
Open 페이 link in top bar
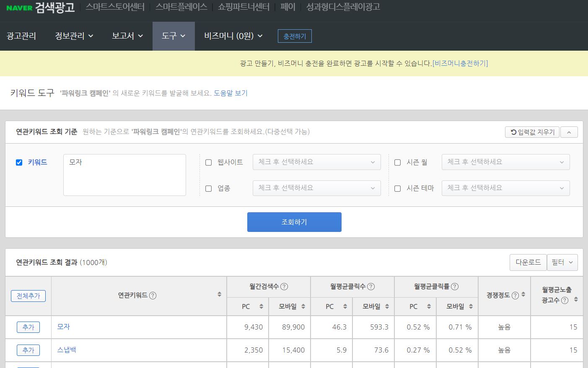click(288, 7)
